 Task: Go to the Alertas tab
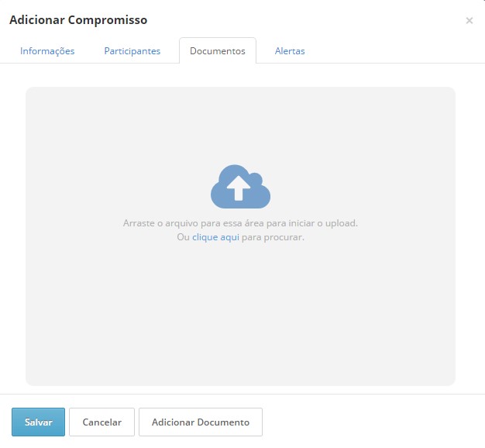point(290,51)
